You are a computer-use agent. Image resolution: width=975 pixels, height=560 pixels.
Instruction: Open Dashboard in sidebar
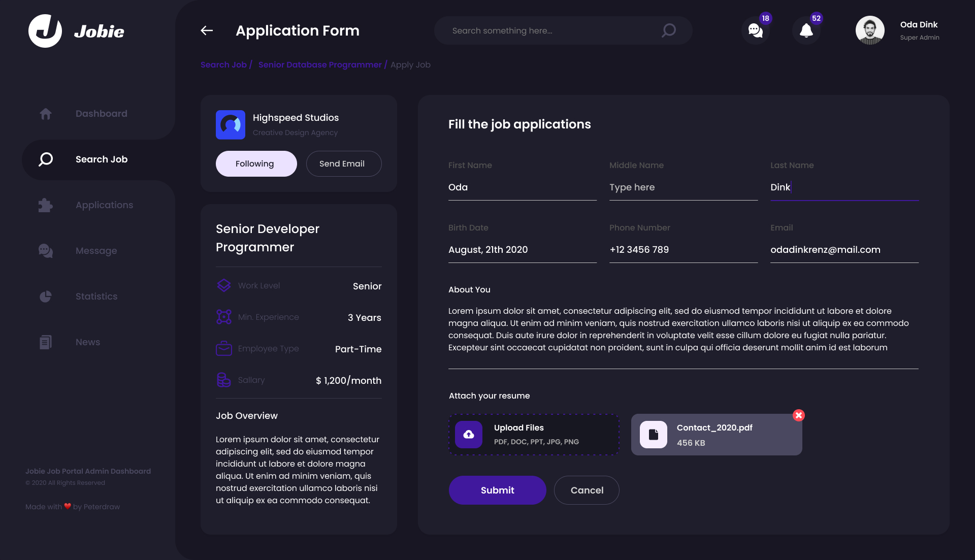(101, 114)
